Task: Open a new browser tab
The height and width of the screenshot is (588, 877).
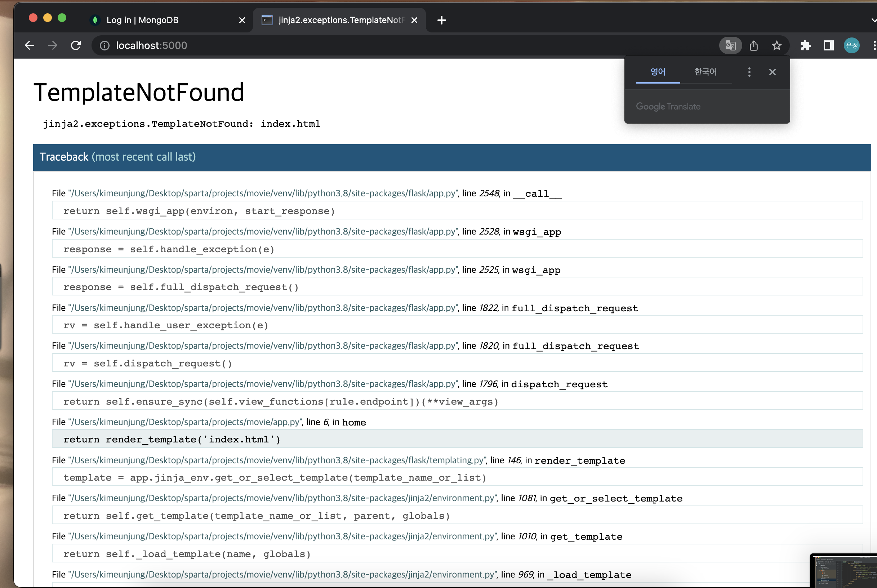Action: tap(442, 20)
